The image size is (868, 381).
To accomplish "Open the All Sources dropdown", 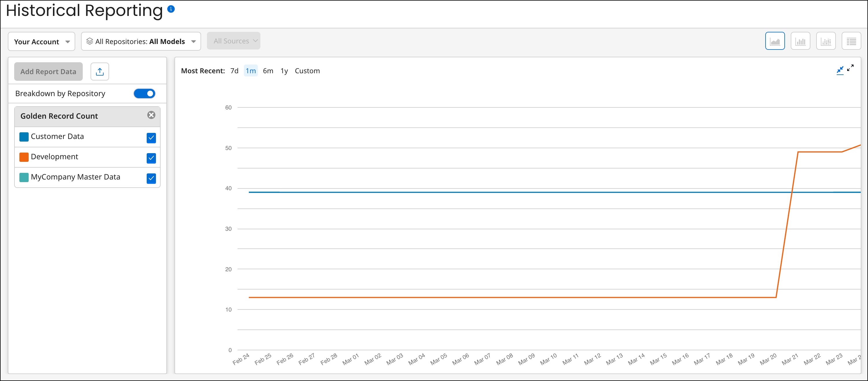I will click(x=233, y=41).
